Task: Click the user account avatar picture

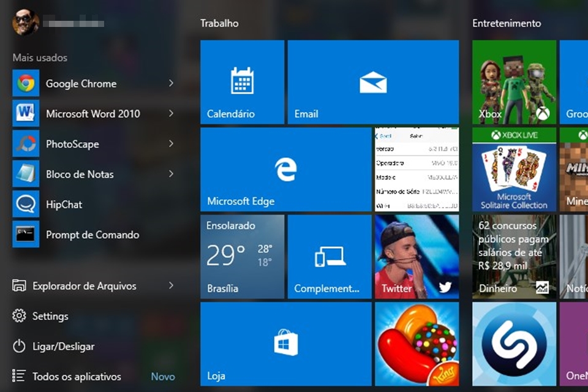Action: pos(26,22)
